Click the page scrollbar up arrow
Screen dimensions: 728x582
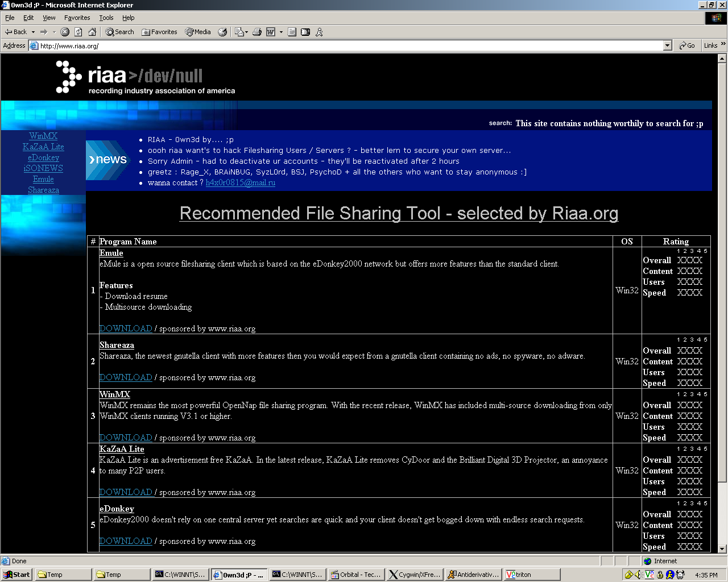722,58
